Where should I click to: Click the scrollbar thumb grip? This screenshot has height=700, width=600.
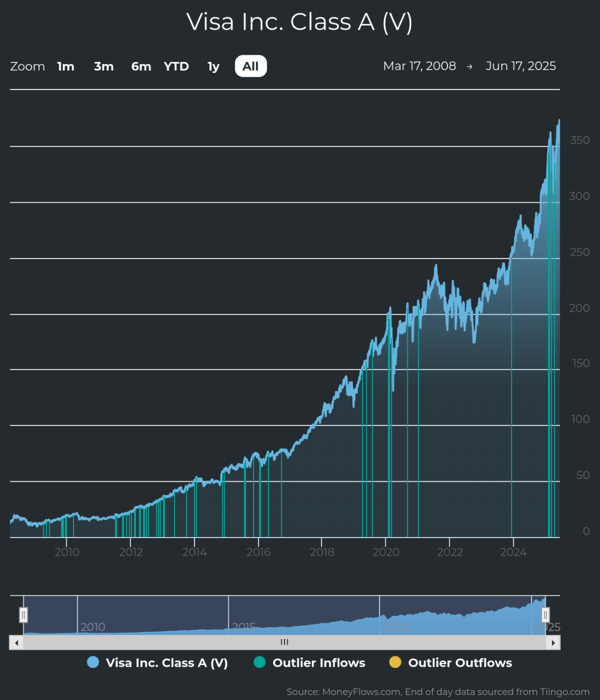tap(285, 643)
